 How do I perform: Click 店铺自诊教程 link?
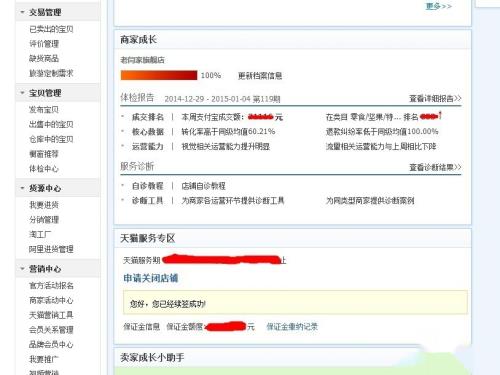click(x=203, y=186)
